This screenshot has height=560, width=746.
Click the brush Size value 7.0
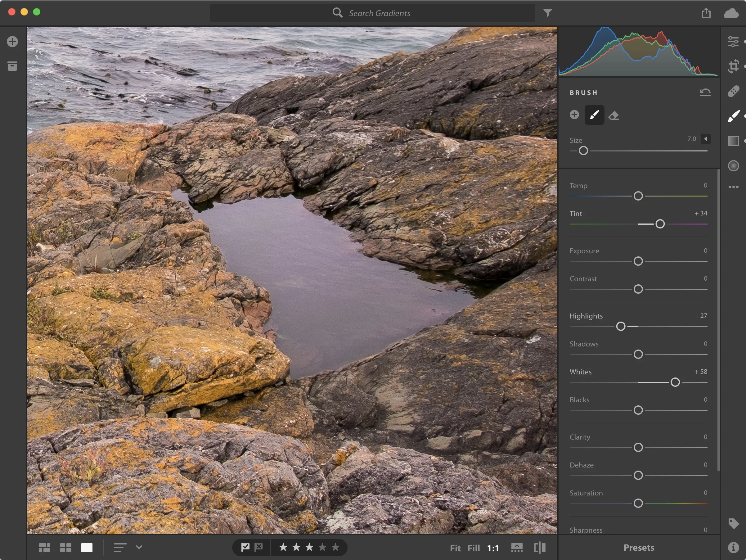point(691,139)
